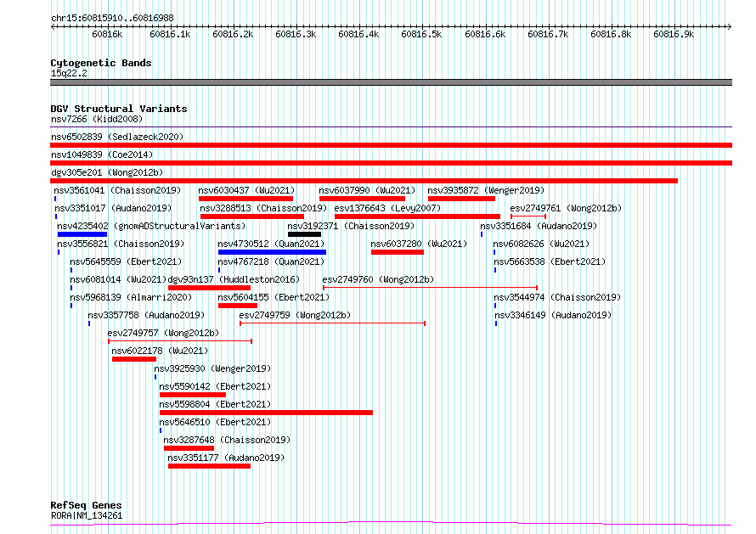The image size is (756, 534).
Task: Click red bar under nsv3287648 (Chaisson2019)
Action: pos(189,448)
